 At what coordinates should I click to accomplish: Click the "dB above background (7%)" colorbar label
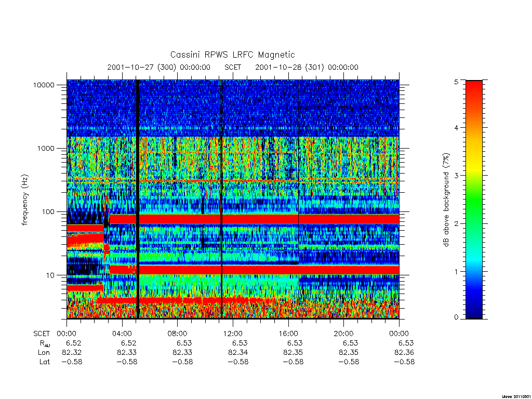point(446,200)
